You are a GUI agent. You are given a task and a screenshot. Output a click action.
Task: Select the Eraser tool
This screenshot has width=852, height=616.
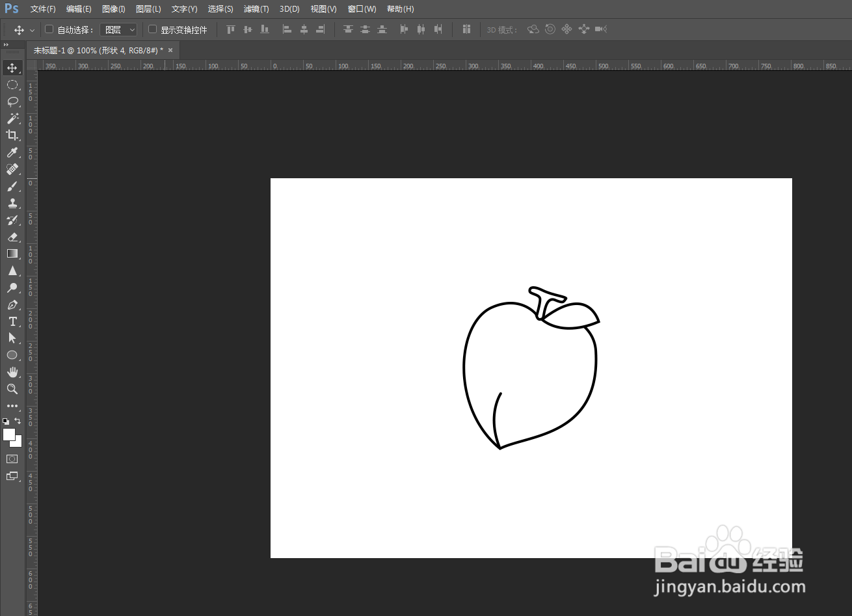click(x=12, y=237)
